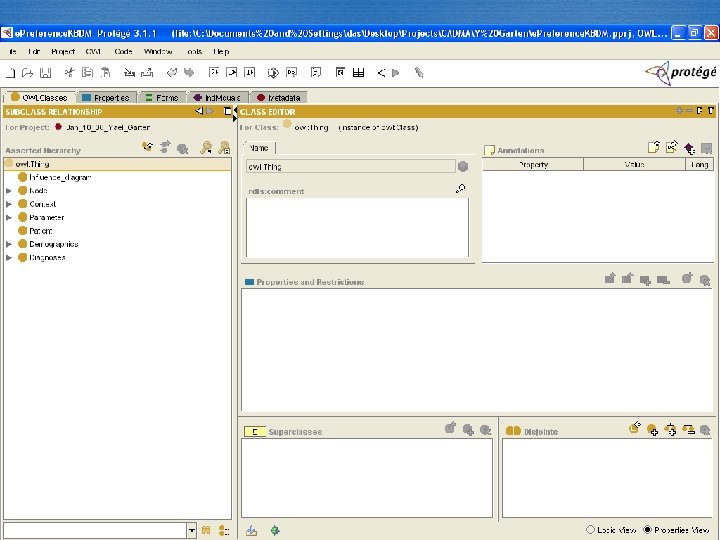Switch to the Individuals tab

tap(217, 97)
